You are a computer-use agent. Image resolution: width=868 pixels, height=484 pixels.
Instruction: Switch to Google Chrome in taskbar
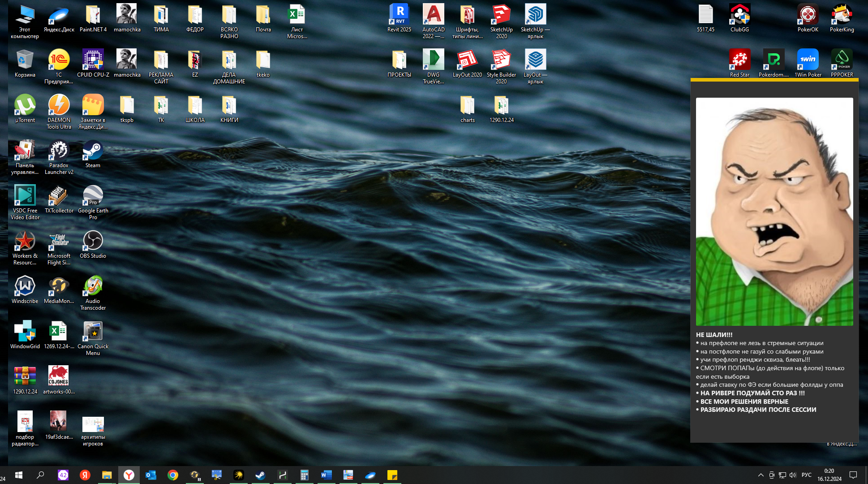[x=172, y=475]
